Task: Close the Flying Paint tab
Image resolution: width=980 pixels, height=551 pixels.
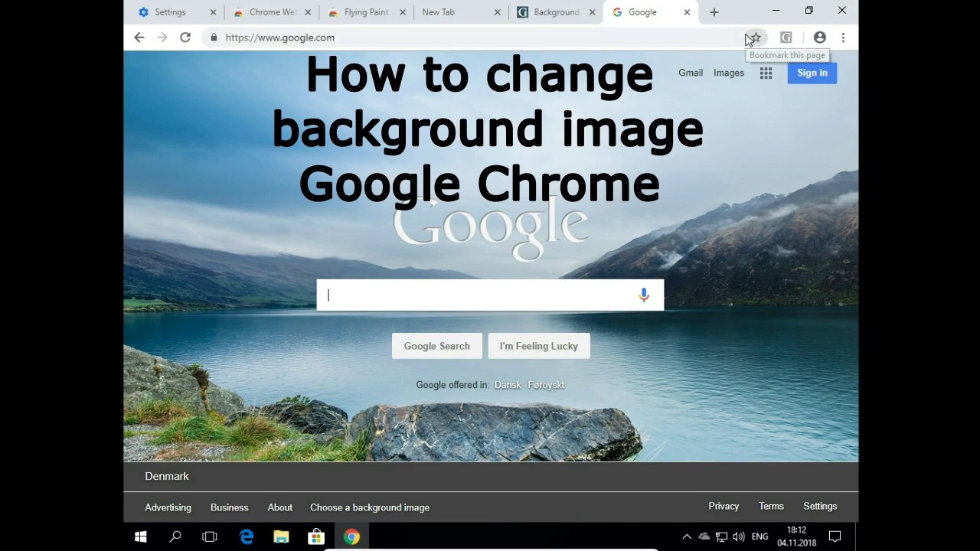Action: click(403, 12)
